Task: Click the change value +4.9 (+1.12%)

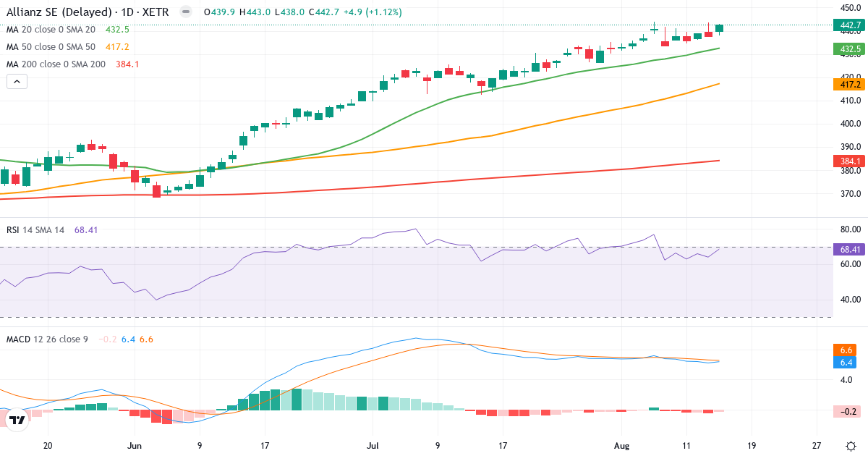Action: point(372,12)
